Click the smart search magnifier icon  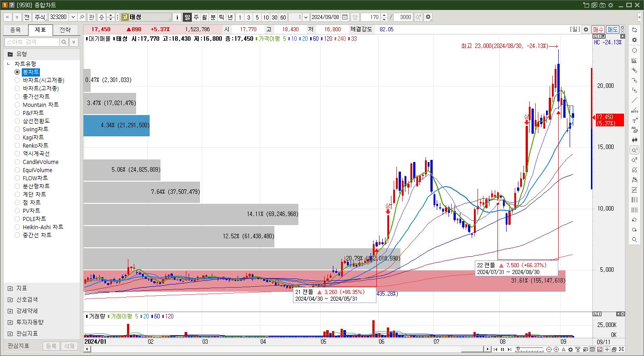[64, 42]
